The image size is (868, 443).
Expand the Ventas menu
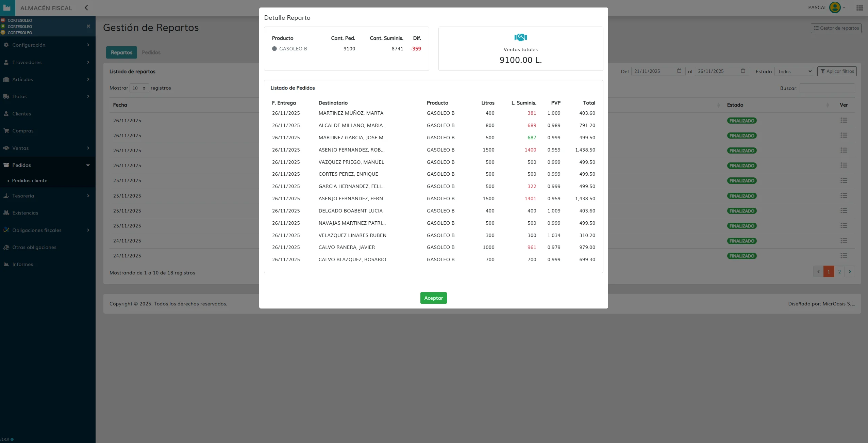pyautogui.click(x=48, y=148)
